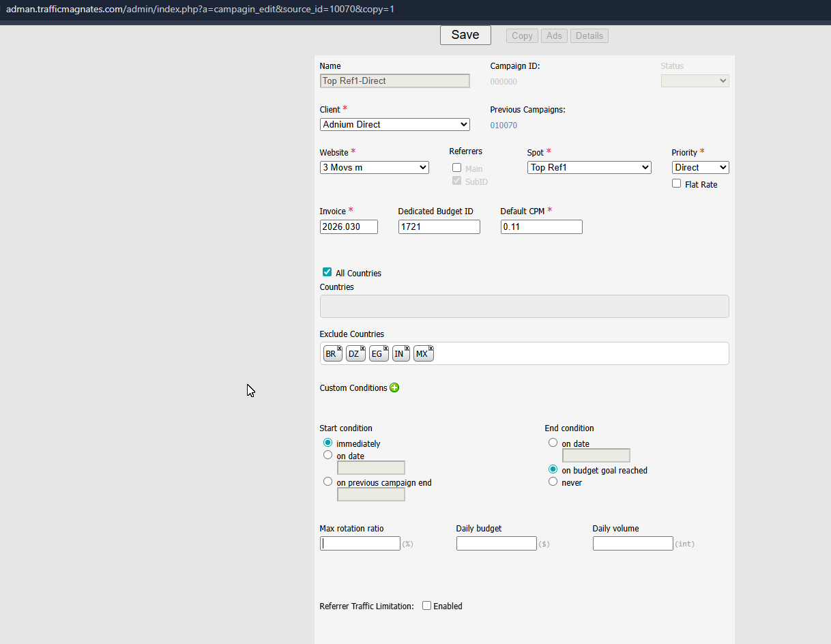Screen dimensions: 831x644
Task: Toggle the SubID referrers checkbox
Action: coord(457,181)
